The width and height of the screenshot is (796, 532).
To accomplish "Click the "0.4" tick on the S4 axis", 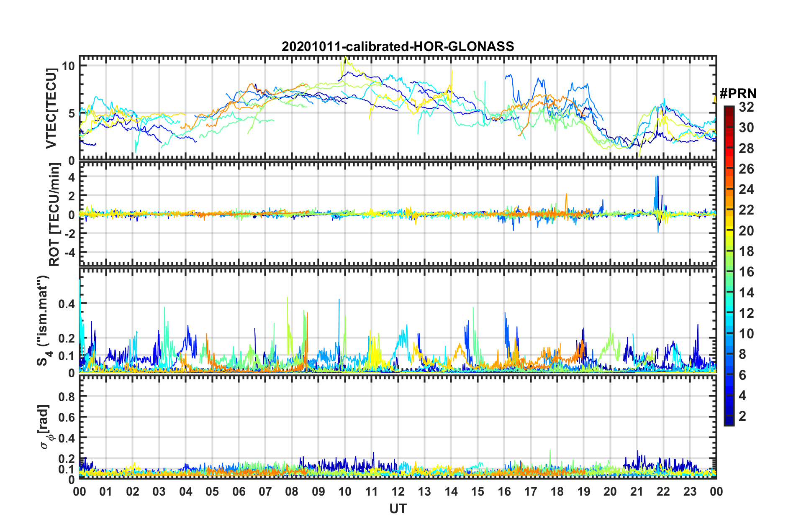I will pyautogui.click(x=67, y=304).
